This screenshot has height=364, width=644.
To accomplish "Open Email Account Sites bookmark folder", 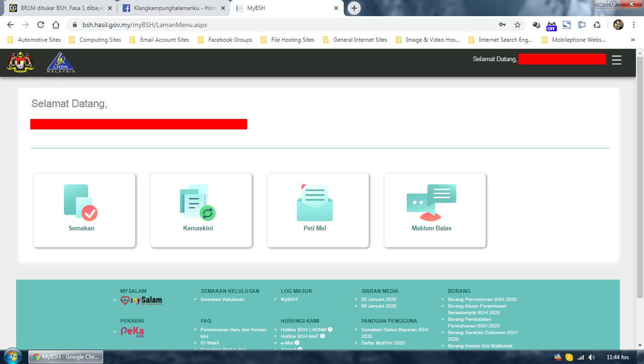I will [x=159, y=40].
